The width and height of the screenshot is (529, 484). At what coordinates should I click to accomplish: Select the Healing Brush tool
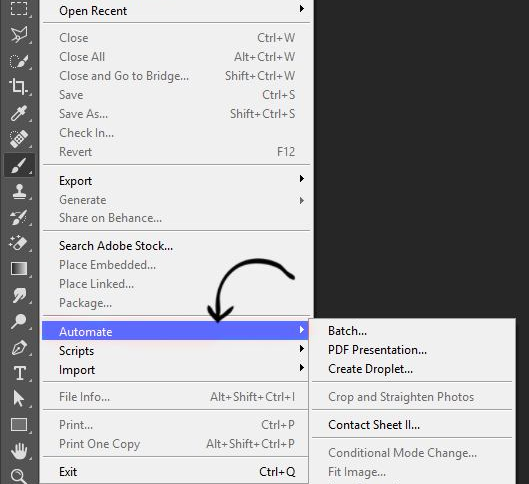pyautogui.click(x=19, y=139)
